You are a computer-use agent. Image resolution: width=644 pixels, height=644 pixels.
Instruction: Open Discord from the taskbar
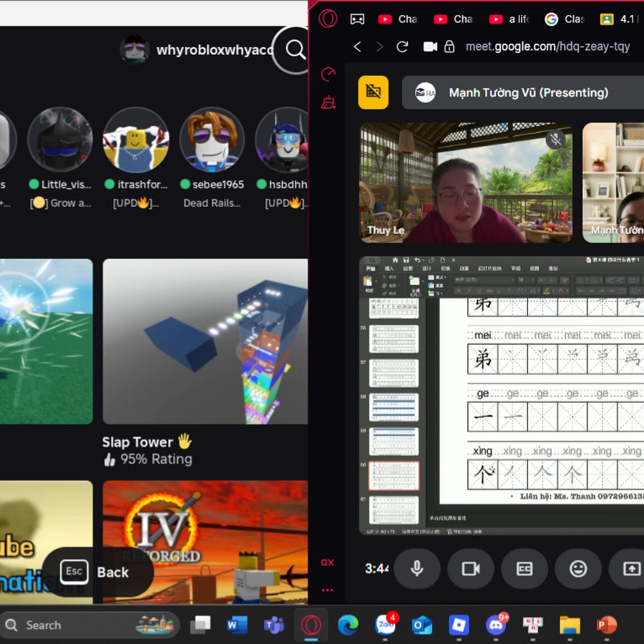pos(496,625)
